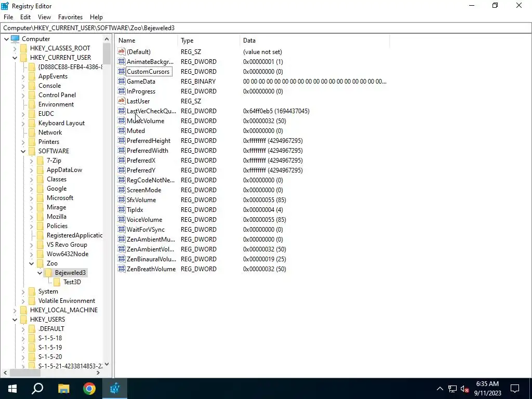Select the Wow6432Node key

pos(67,254)
